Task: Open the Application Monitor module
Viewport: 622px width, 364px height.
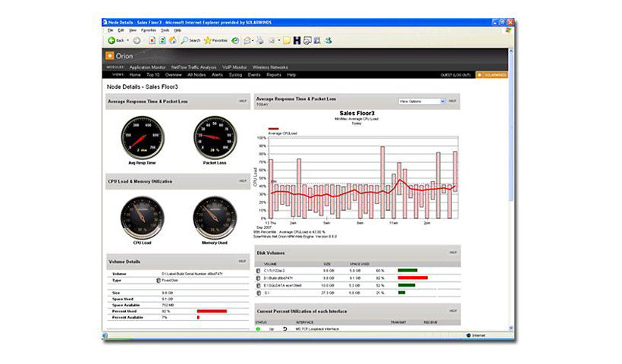Action: click(x=146, y=67)
